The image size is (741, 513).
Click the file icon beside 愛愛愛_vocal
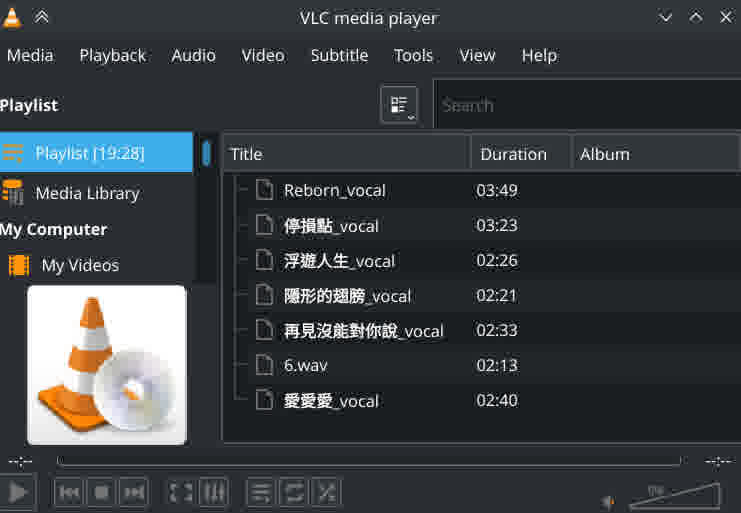pyautogui.click(x=264, y=400)
